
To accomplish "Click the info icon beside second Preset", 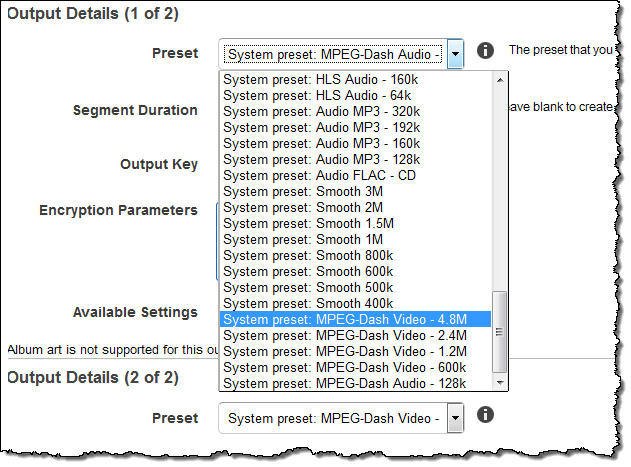I will point(486,414).
